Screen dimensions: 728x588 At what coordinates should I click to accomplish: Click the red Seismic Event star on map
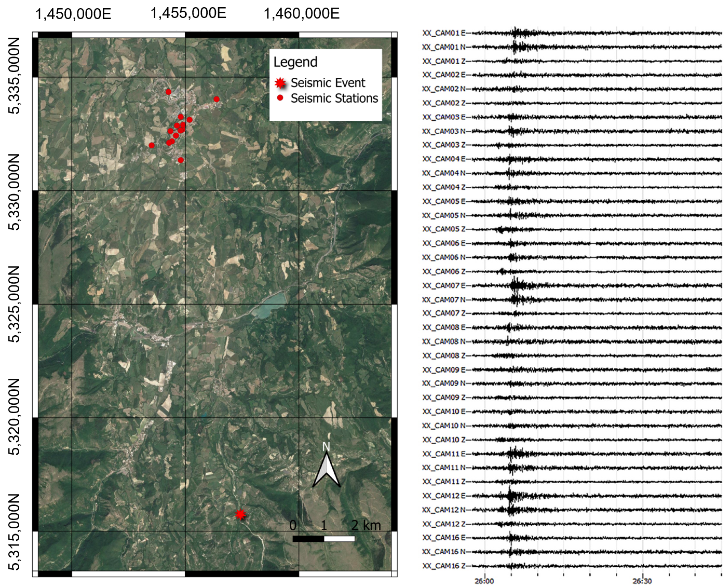point(240,514)
